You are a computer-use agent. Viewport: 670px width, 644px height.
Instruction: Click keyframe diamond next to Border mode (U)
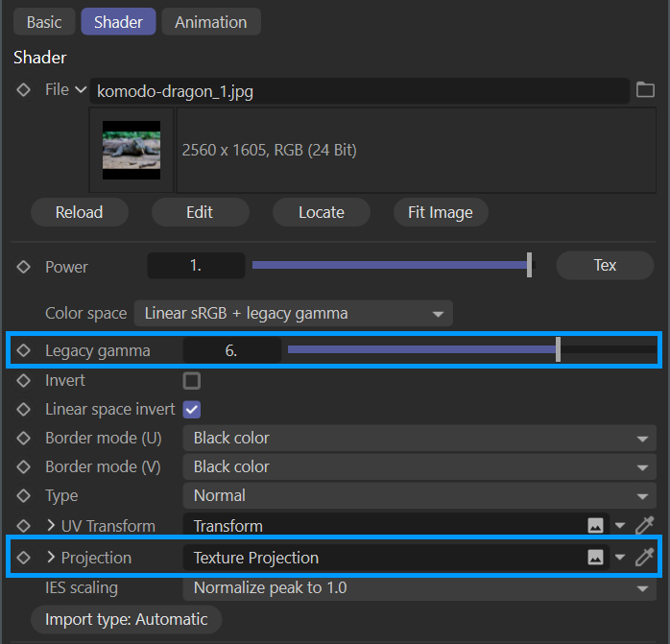[x=24, y=438]
